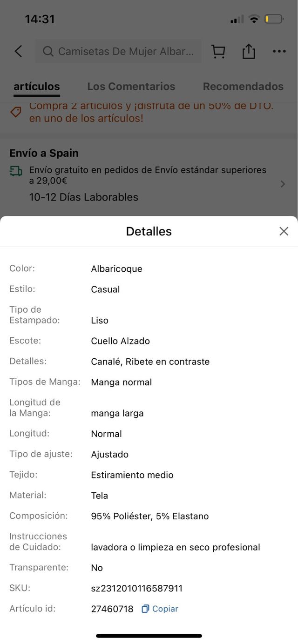The width and height of the screenshot is (298, 644).
Task: Tap the copy icon beside article id
Action: point(145,609)
